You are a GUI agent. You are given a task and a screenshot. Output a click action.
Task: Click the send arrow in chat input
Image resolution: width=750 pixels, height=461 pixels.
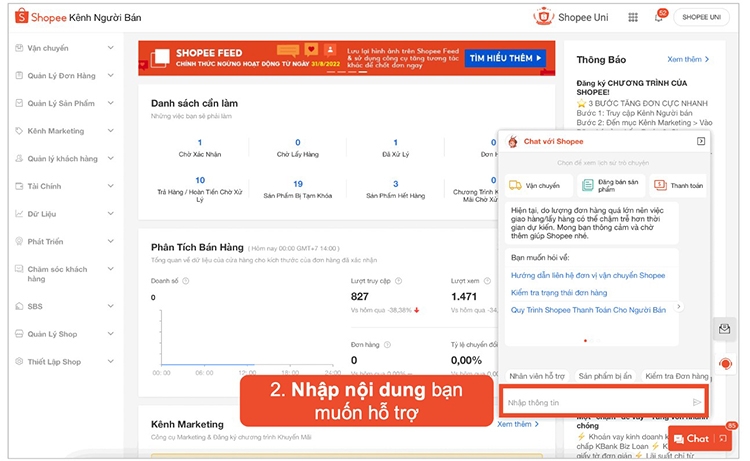tap(697, 402)
